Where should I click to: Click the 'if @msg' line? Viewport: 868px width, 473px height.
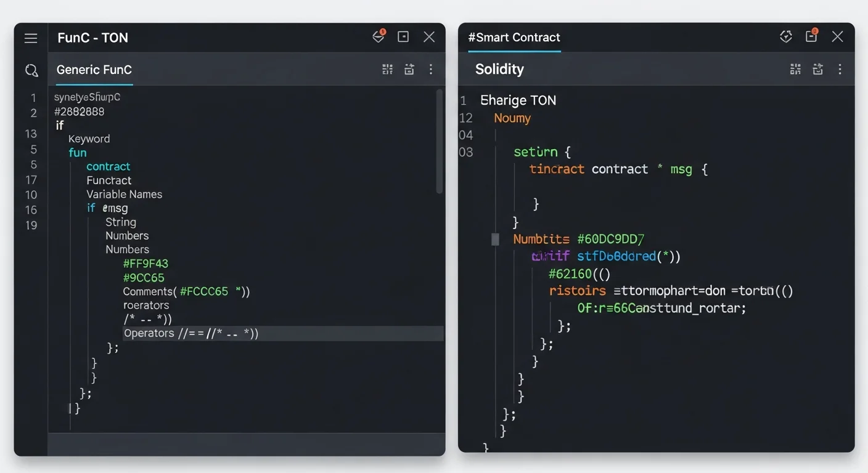[107, 208]
